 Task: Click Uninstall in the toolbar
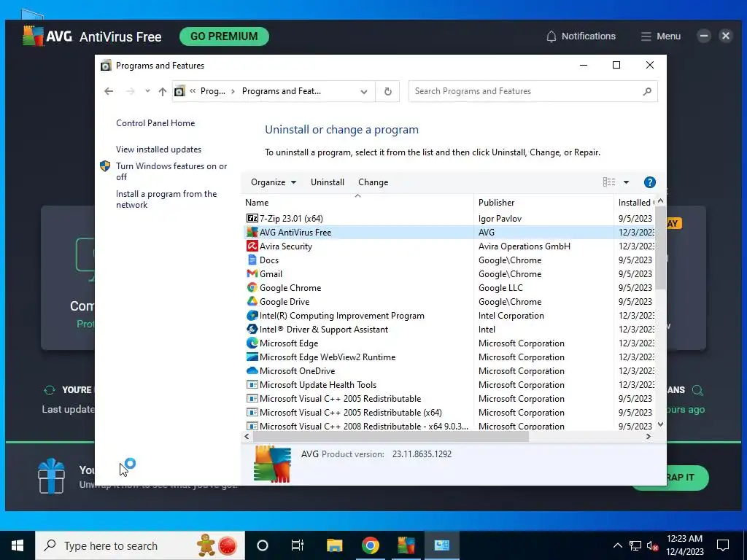[328, 182]
